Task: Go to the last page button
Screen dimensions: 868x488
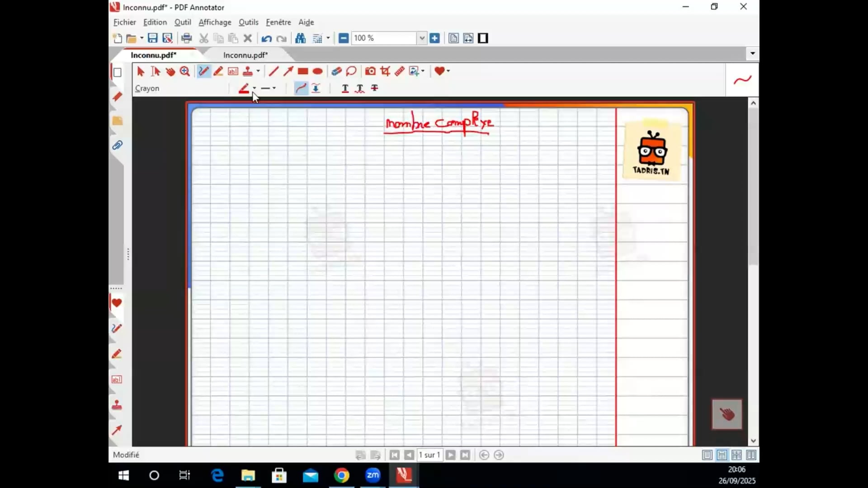Action: pos(465,455)
